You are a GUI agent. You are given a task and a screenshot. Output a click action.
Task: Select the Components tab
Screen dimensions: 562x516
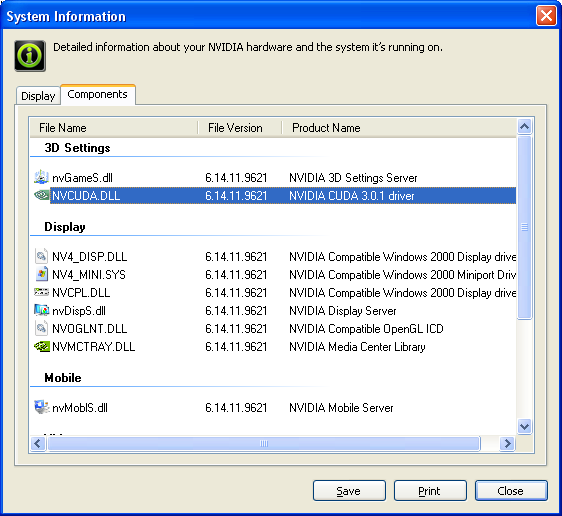[97, 95]
